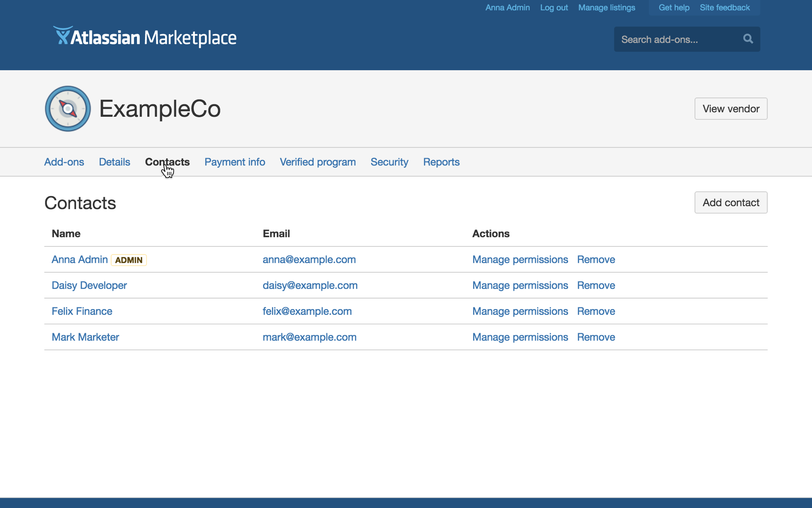Open the Add-ons tab

coord(64,162)
